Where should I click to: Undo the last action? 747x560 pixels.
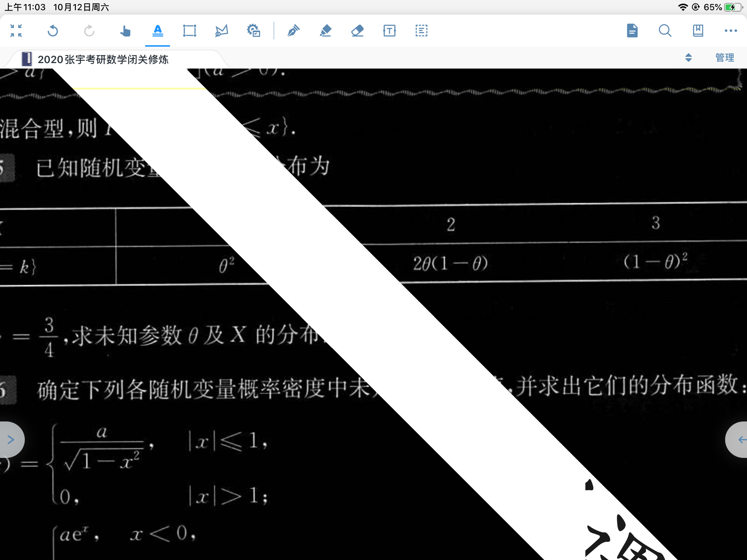click(x=53, y=31)
